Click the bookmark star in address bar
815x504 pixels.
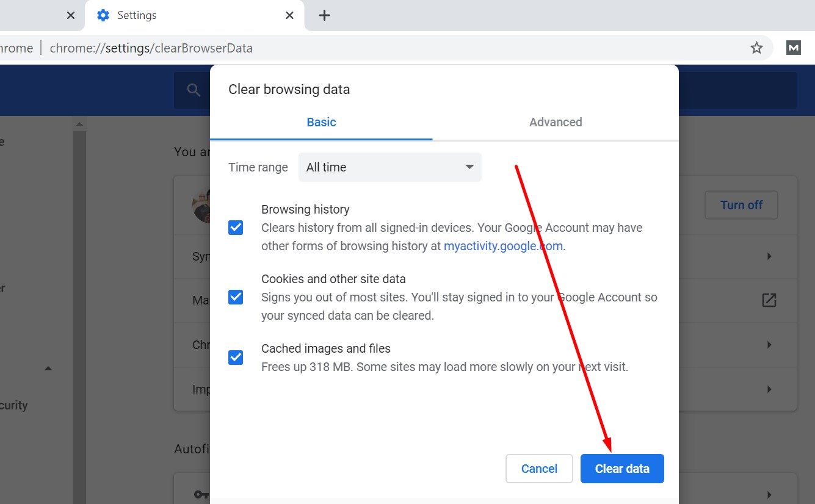click(x=756, y=48)
